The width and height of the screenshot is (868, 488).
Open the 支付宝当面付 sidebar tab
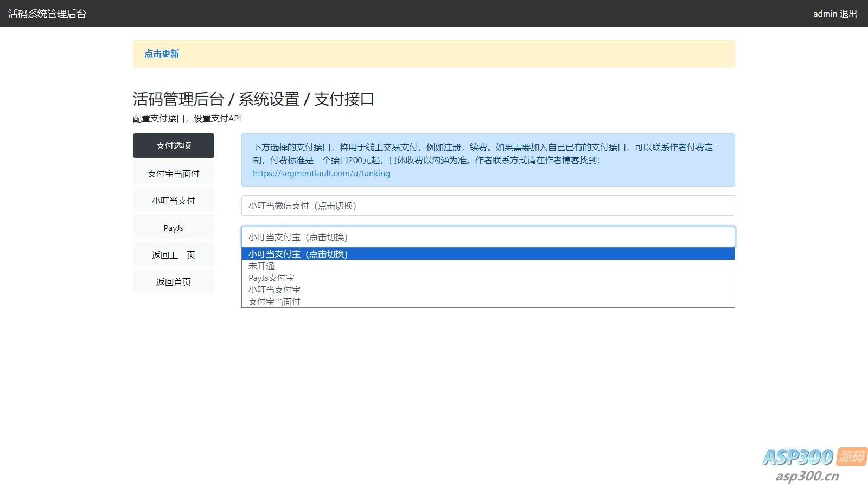click(174, 174)
